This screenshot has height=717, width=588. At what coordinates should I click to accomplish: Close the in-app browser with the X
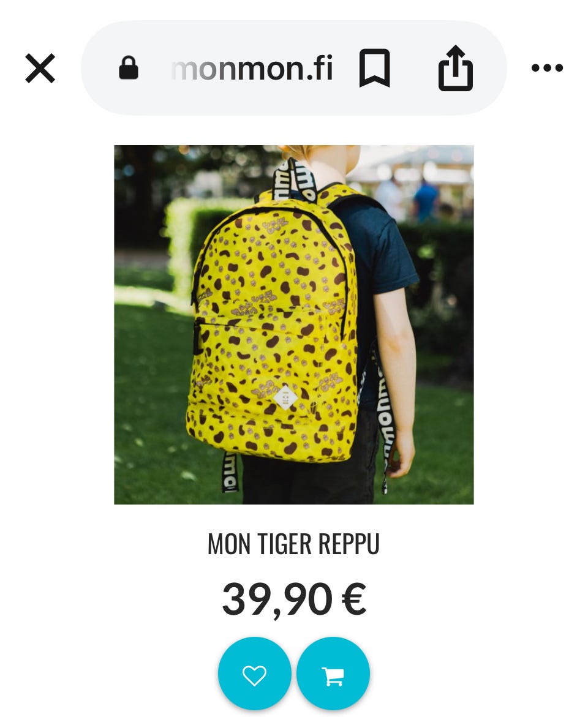point(40,68)
